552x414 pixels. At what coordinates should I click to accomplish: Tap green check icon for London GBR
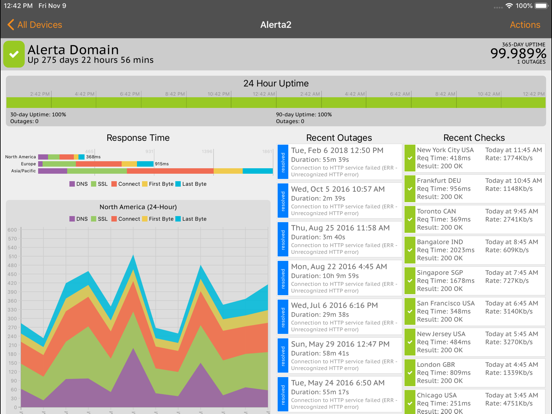tap(410, 372)
